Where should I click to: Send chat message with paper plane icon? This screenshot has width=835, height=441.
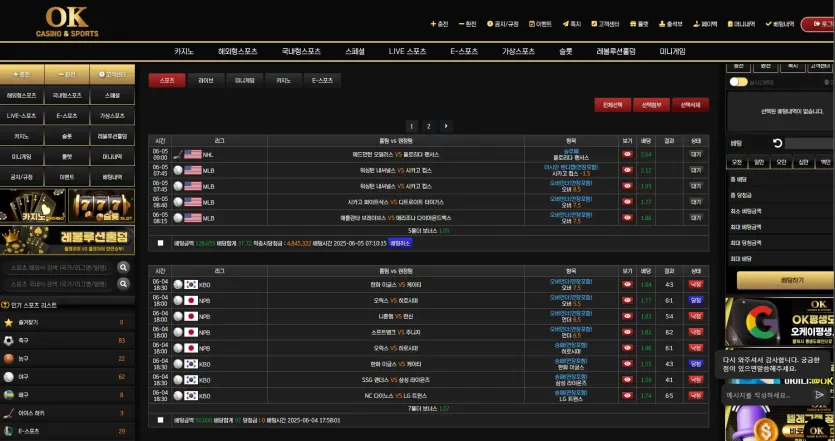(x=820, y=395)
